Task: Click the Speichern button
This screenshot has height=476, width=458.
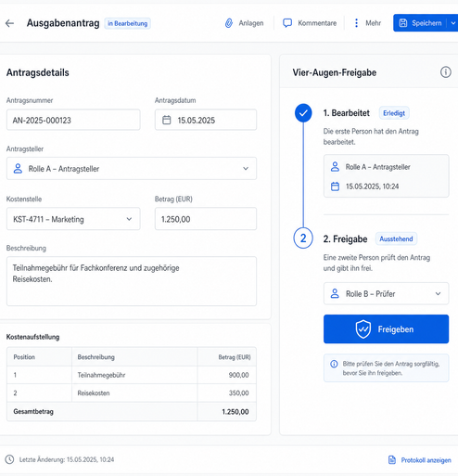Action: [x=420, y=23]
